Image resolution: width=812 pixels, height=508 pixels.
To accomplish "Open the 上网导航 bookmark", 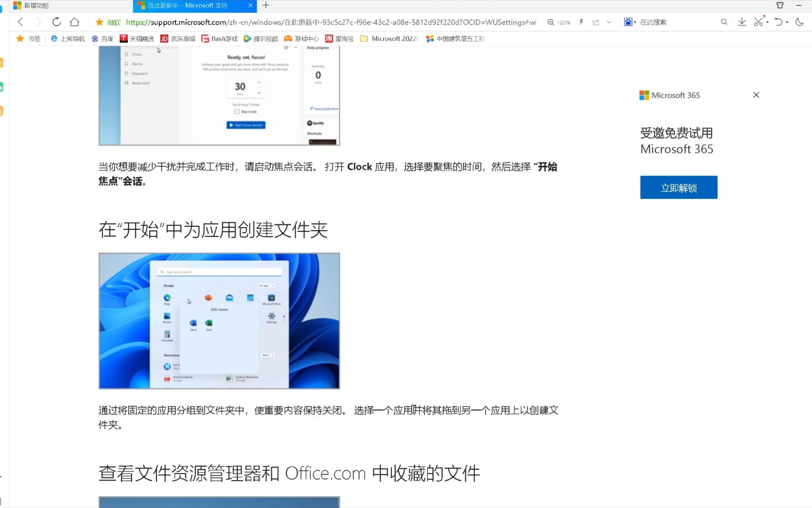I will (68, 39).
